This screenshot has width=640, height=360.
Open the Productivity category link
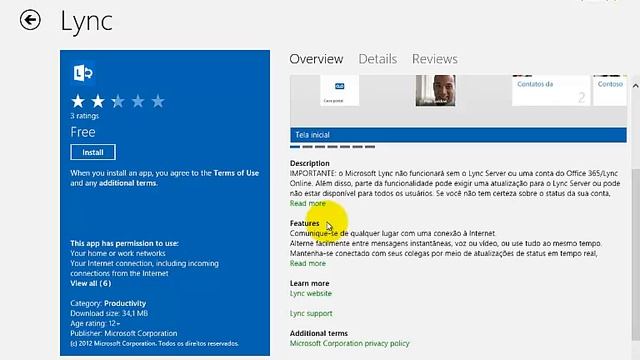pos(125,303)
